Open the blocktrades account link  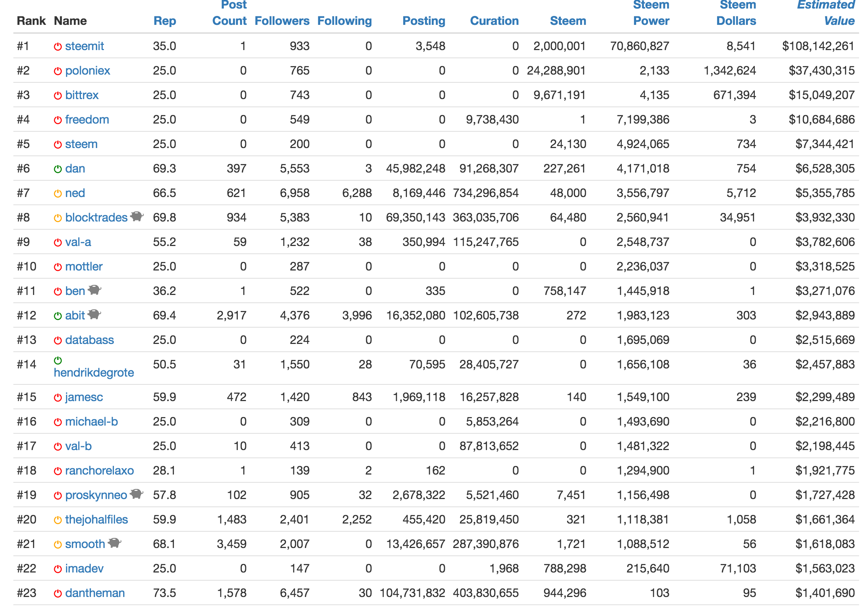pyautogui.click(x=96, y=217)
